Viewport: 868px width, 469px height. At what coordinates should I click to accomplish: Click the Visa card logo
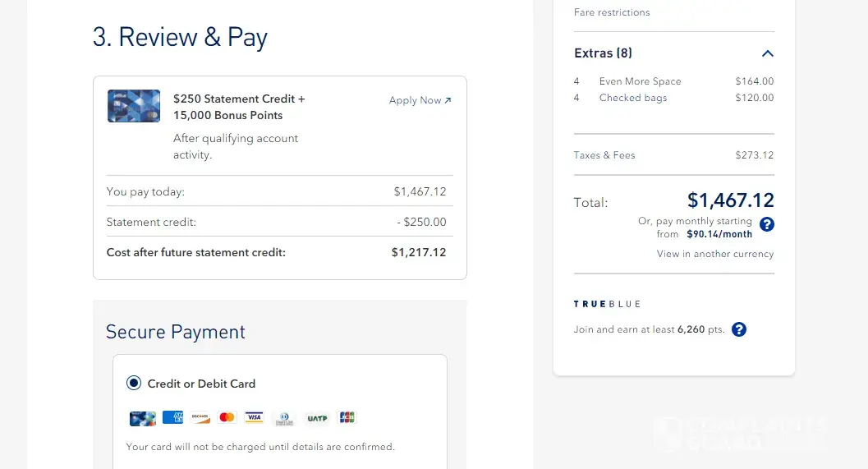point(255,418)
